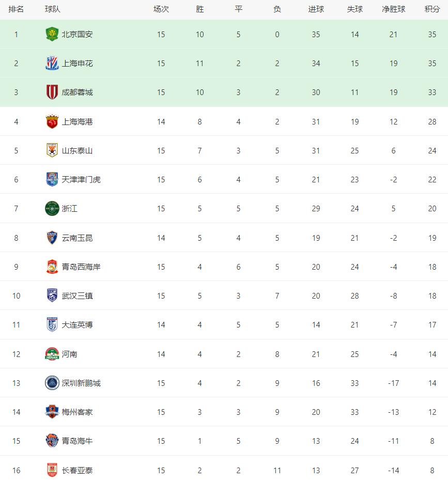This screenshot has width=448, height=482.
Task: Open the 武汉三镇 team link
Action: 77,296
